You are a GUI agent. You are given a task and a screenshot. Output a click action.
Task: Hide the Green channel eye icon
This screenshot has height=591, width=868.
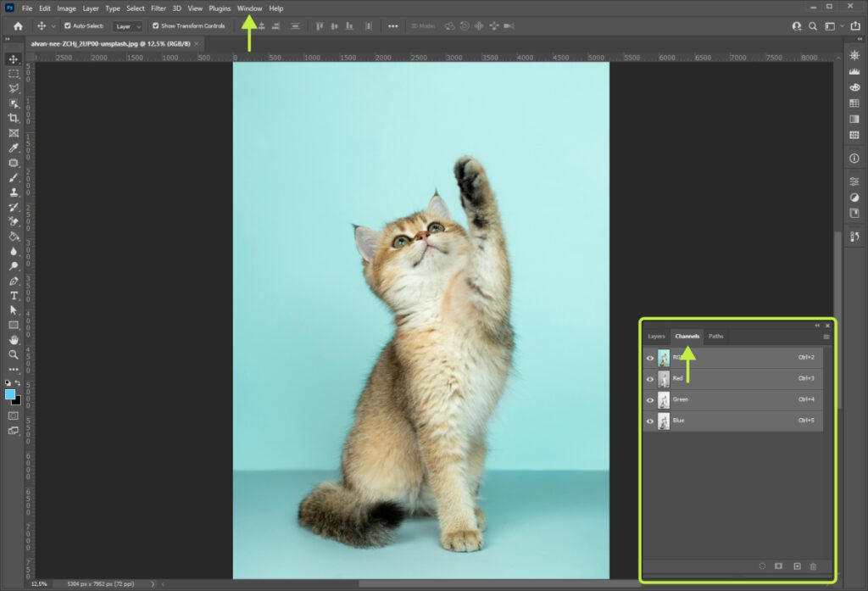[650, 400]
